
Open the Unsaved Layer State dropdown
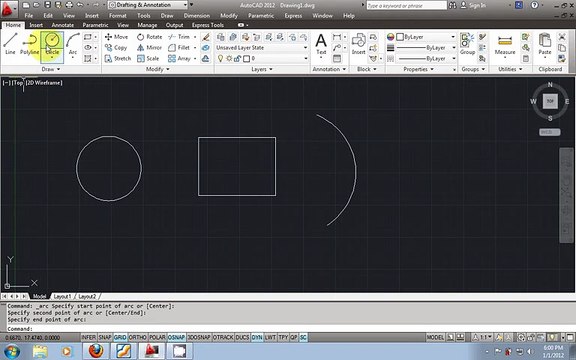(x=261, y=48)
